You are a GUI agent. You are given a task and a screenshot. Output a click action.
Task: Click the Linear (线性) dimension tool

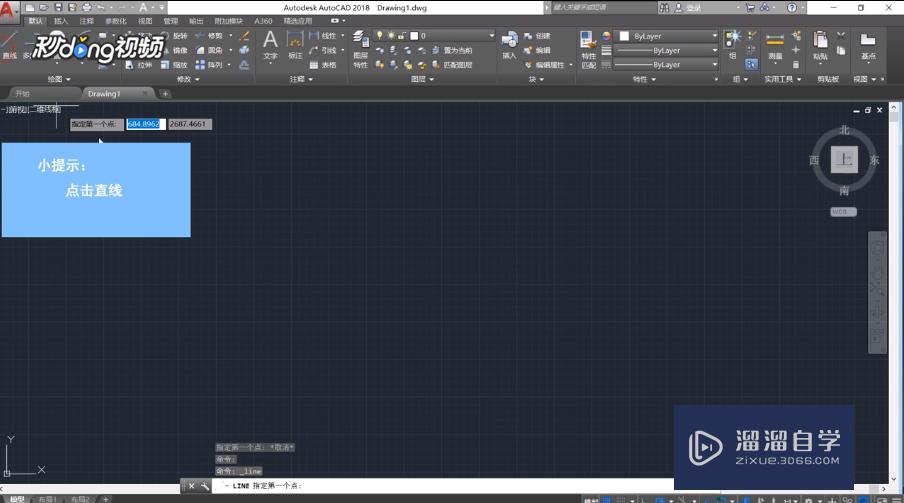click(x=323, y=36)
